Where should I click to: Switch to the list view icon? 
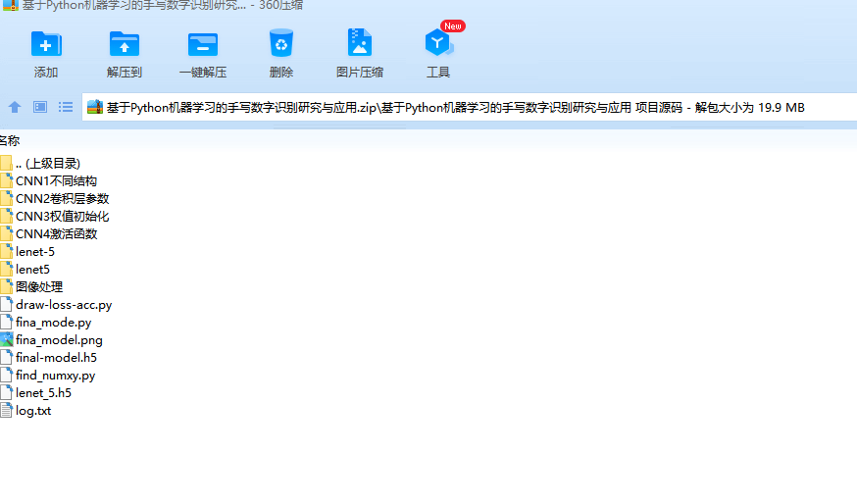pyautogui.click(x=66, y=107)
